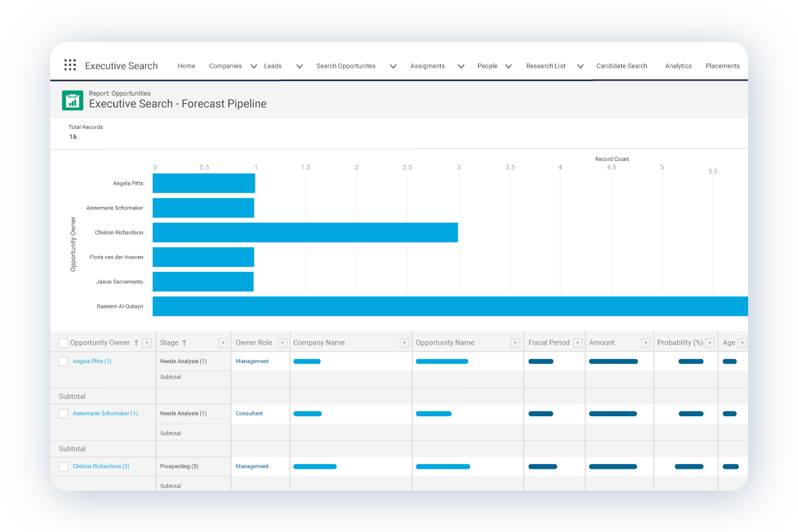Open Opportunity Owner column menu arrow

point(147,343)
